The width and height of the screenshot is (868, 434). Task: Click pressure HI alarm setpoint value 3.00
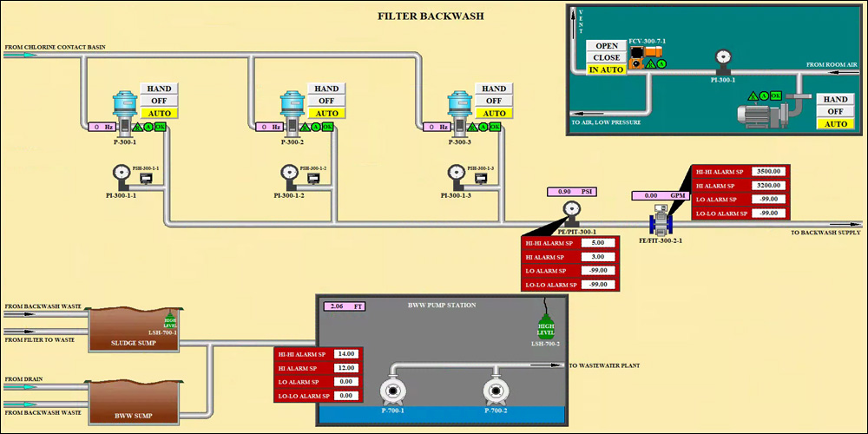pyautogui.click(x=598, y=257)
